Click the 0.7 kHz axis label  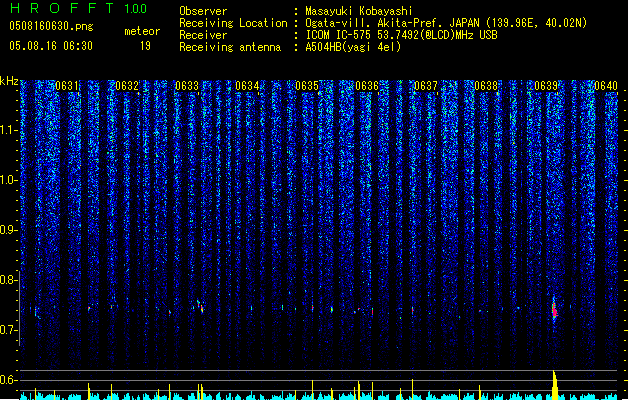(9, 330)
